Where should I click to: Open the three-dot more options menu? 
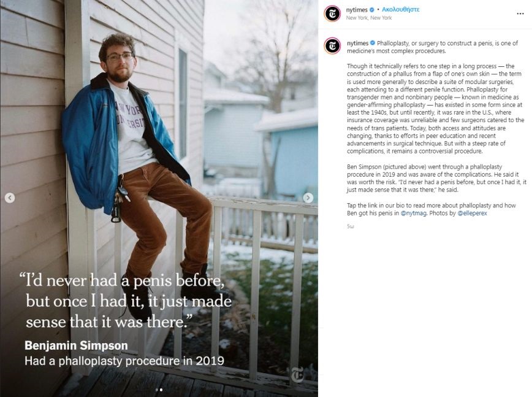coord(520,13)
